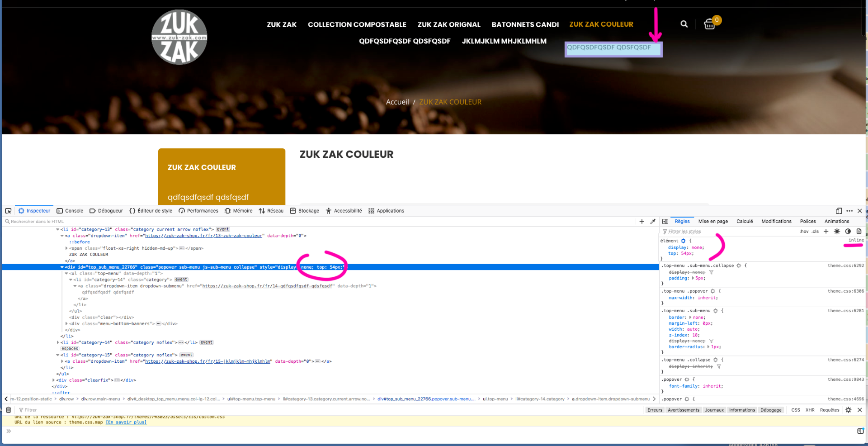Collapse the ul top-menu data-depth 1 node
The width and height of the screenshot is (868, 446).
coord(66,274)
